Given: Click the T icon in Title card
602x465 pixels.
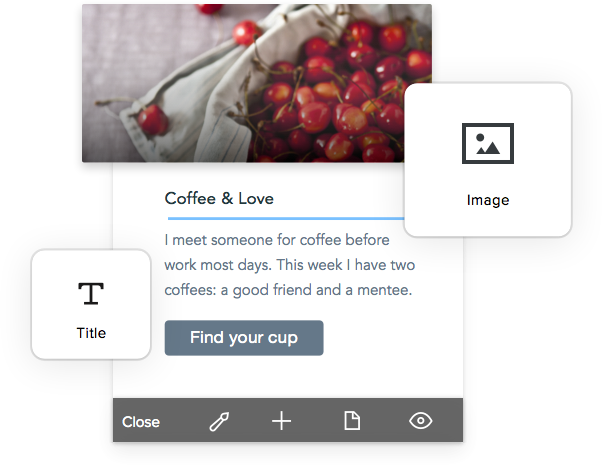Looking at the screenshot, I should tap(91, 293).
